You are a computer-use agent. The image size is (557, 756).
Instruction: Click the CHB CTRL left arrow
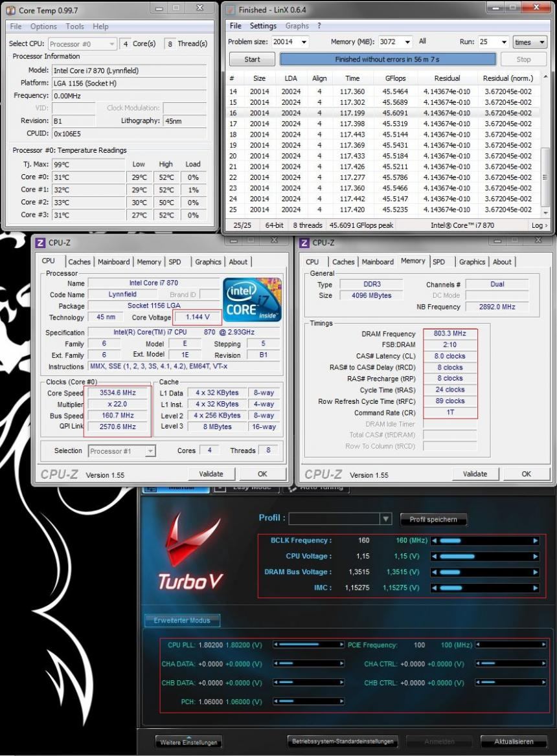[477, 682]
